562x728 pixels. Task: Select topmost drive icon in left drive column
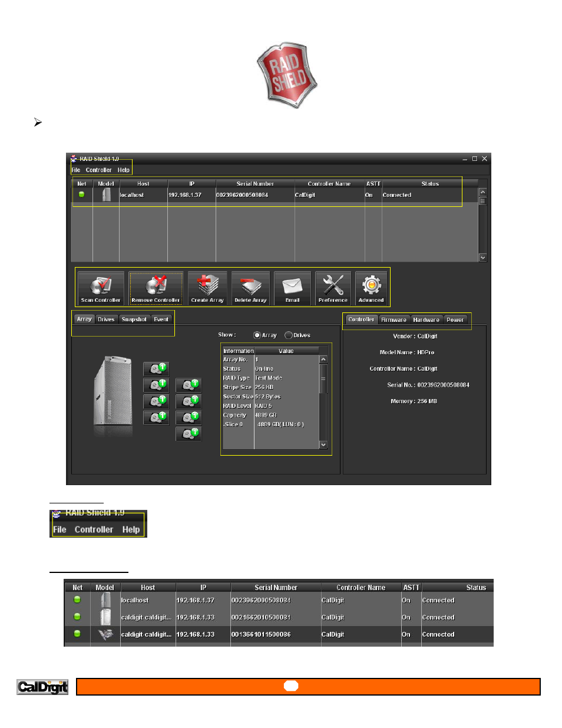tap(156, 369)
